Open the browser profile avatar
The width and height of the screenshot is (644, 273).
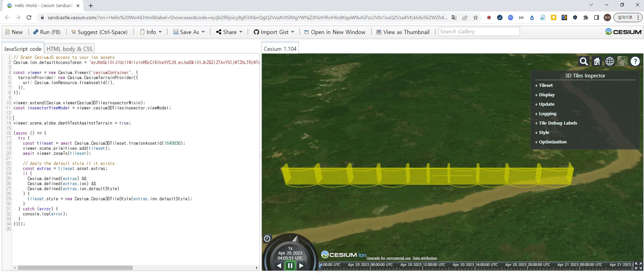607,18
